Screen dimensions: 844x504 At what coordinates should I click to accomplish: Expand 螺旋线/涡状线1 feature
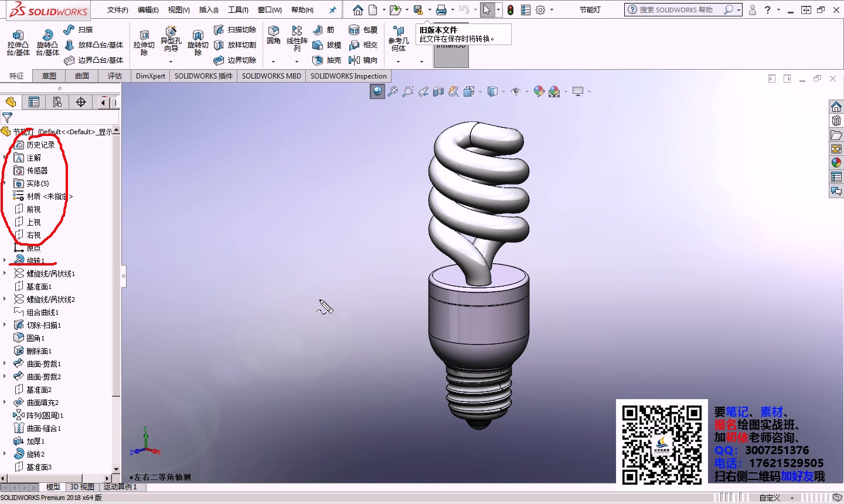5,273
